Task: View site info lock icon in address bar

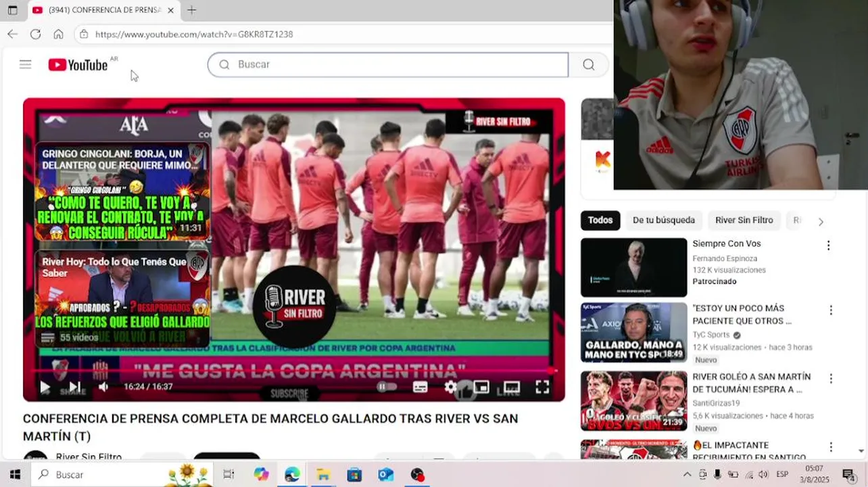Action: click(83, 34)
